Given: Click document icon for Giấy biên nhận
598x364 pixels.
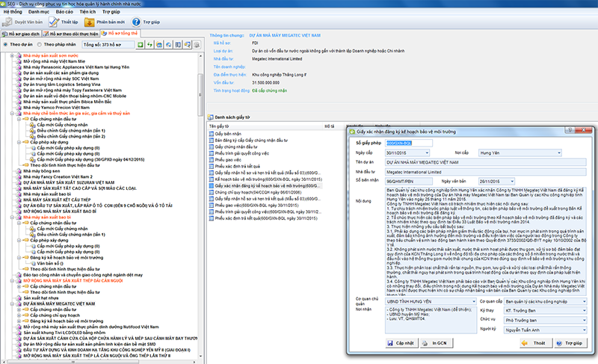Looking at the screenshot, I should pos(212,134).
